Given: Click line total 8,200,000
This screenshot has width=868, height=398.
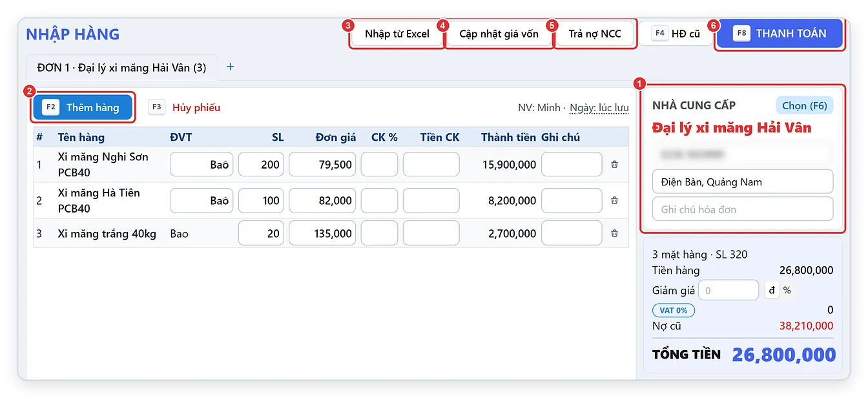Looking at the screenshot, I should 512,201.
